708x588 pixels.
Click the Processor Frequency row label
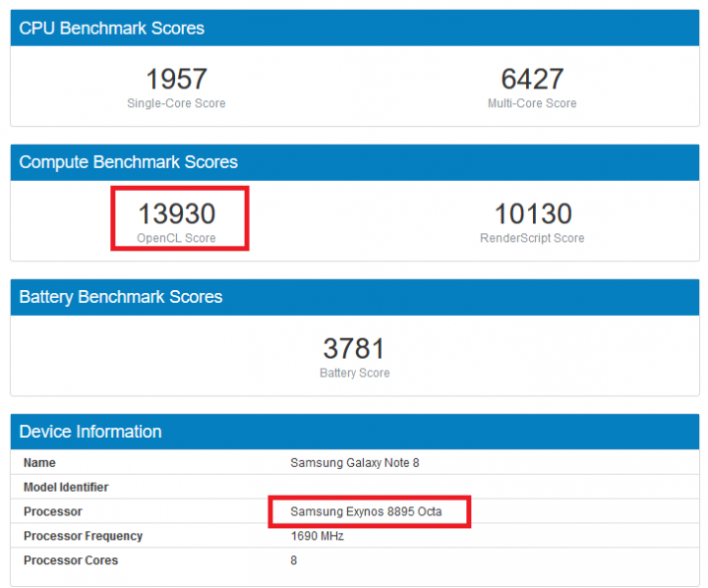point(83,536)
